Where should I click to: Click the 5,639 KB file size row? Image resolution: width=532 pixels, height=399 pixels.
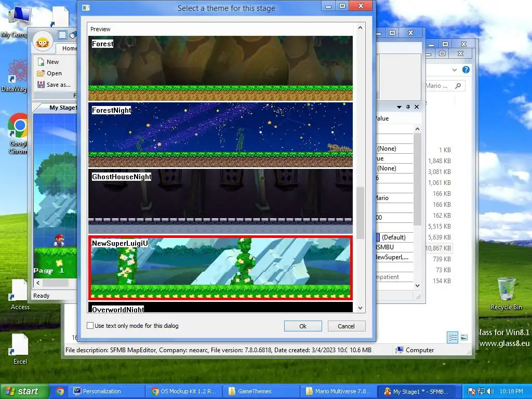point(440,237)
